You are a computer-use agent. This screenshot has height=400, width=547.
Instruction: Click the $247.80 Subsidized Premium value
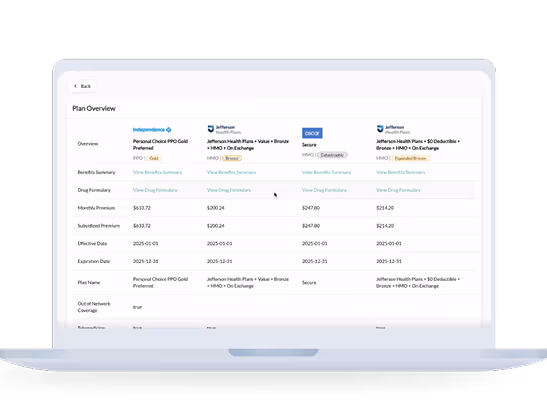click(x=311, y=226)
